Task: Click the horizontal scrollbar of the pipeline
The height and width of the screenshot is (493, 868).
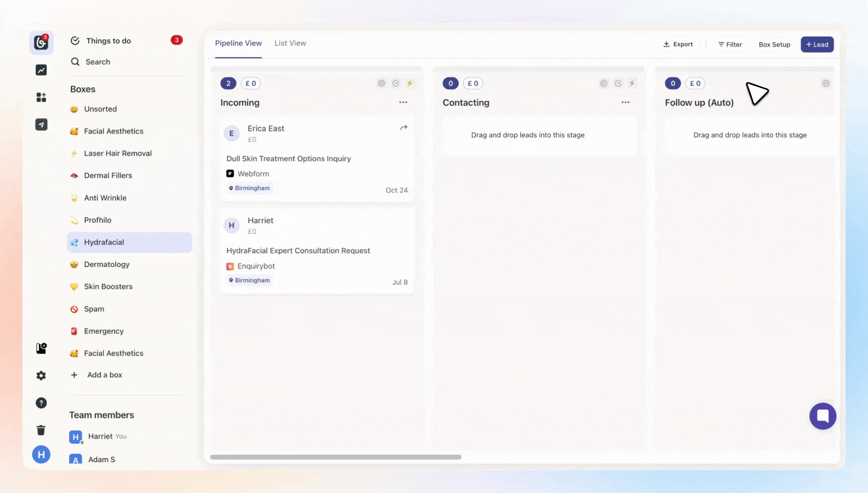Action: coord(336,457)
